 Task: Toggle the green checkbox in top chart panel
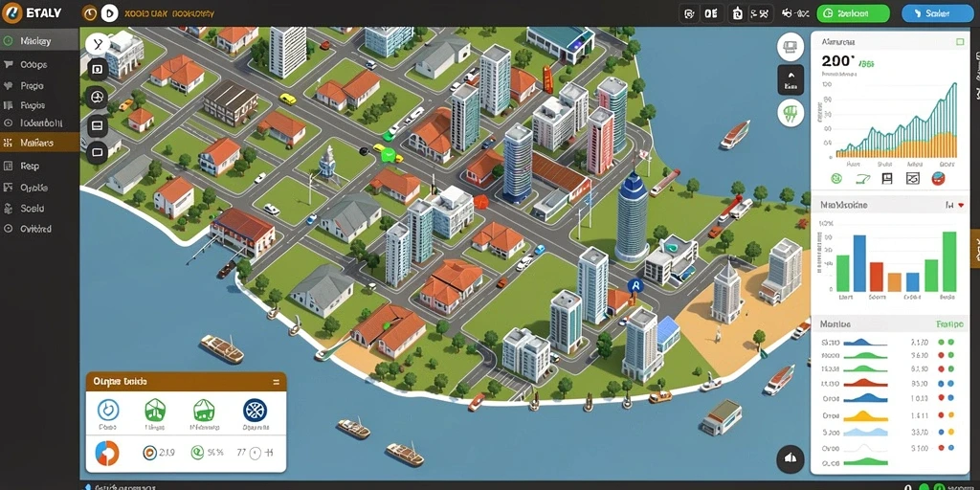click(960, 42)
